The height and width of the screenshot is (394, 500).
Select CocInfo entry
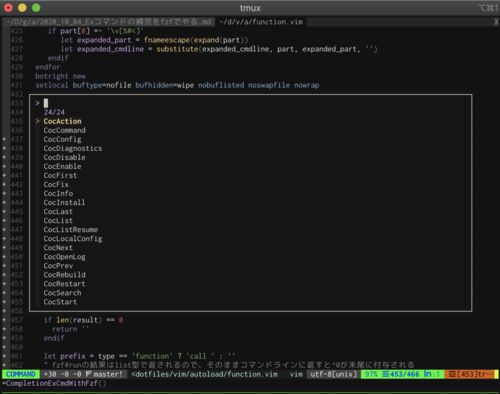58,193
